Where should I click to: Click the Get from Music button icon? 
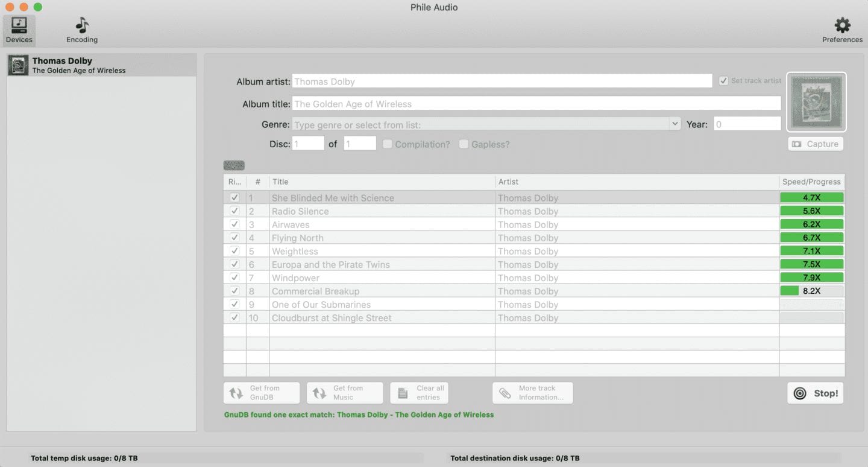pyautogui.click(x=318, y=393)
